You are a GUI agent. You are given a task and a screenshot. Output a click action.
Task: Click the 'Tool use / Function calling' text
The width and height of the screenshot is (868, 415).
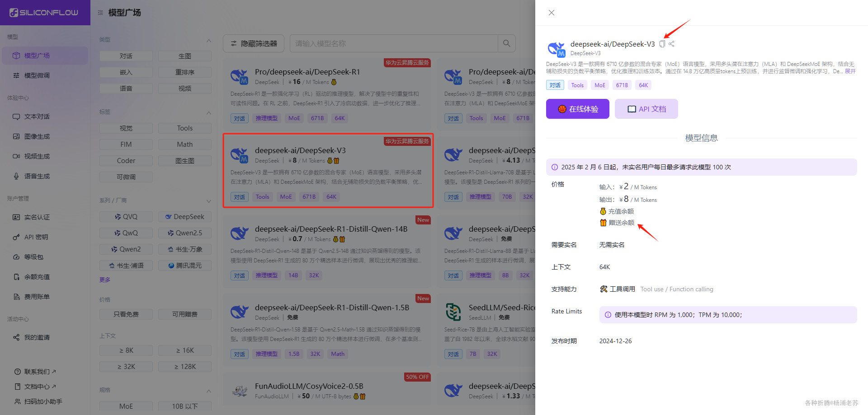[677, 289]
